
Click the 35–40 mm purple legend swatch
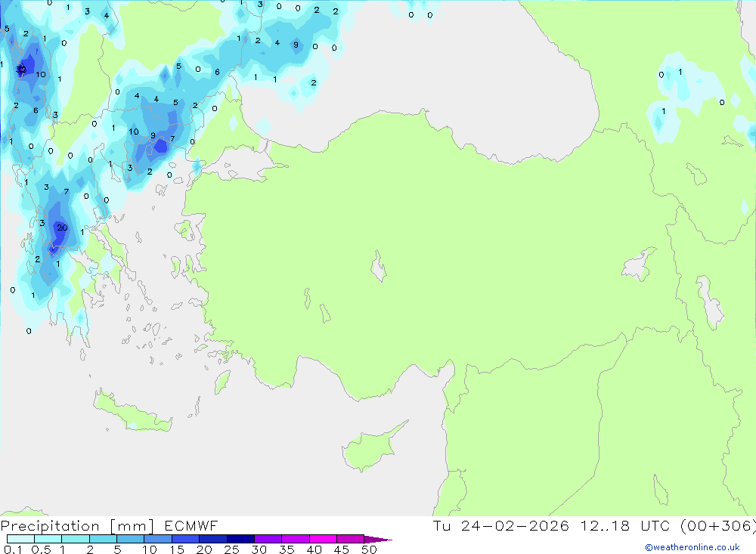coord(295,539)
